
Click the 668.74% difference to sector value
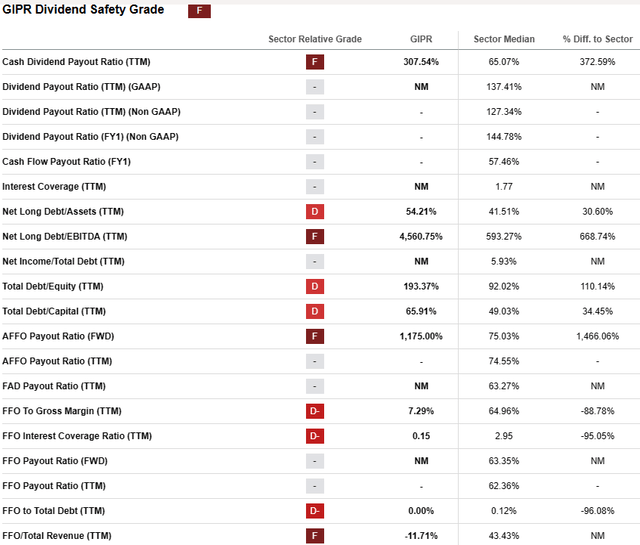point(598,236)
